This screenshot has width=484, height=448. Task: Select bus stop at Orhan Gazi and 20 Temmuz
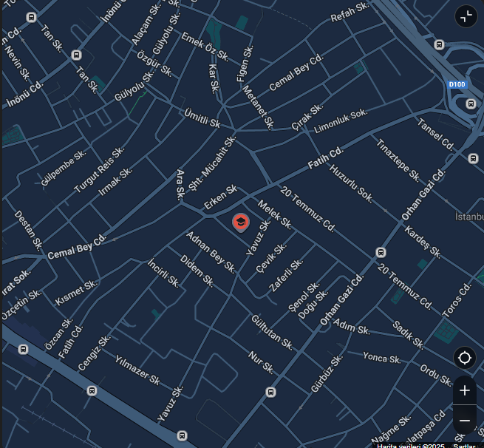click(381, 252)
